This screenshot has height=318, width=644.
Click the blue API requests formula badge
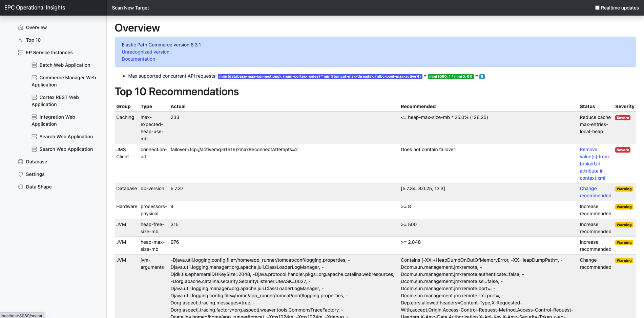[320, 77]
